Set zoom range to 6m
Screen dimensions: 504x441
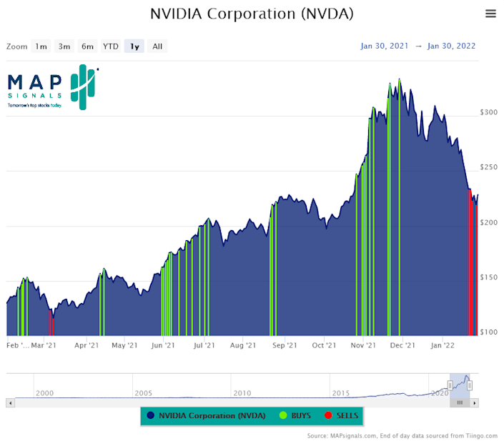pyautogui.click(x=87, y=46)
